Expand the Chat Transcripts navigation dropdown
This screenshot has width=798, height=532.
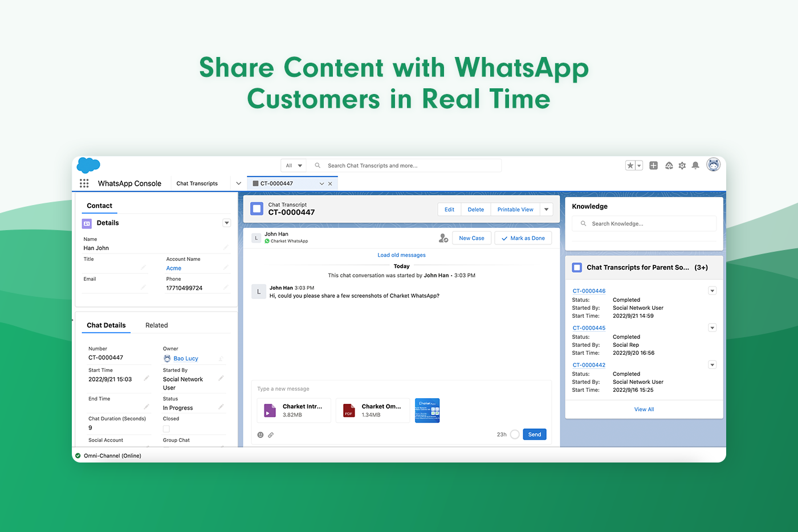(x=238, y=183)
